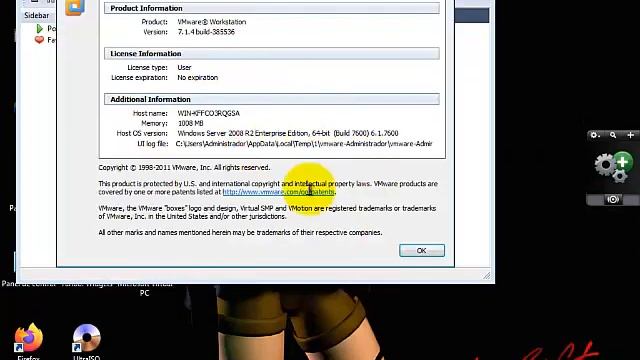Click the License Information section header

[x=272, y=53]
